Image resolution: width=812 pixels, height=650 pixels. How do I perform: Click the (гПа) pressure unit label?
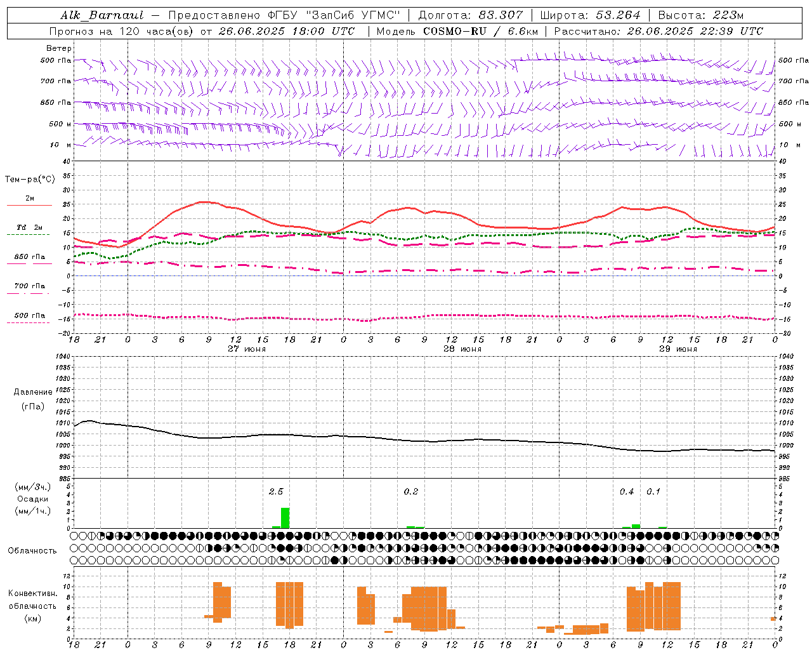click(x=33, y=407)
